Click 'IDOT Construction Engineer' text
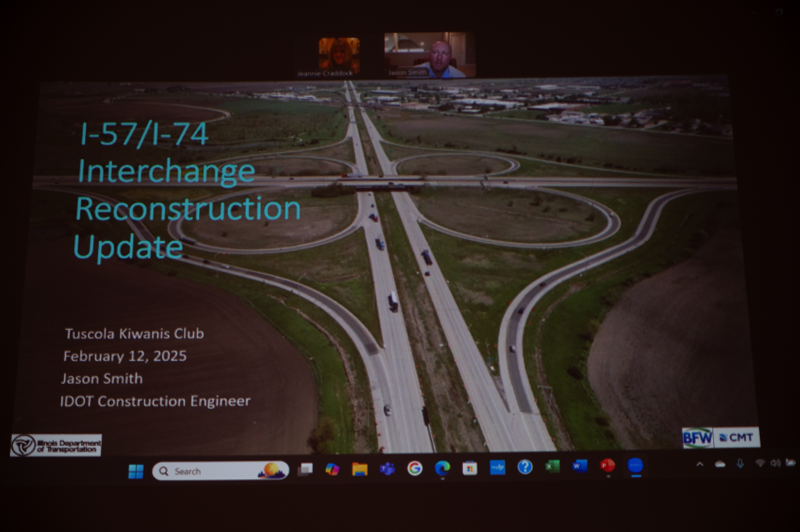Viewport: 800px width, 532px height. pyautogui.click(x=156, y=401)
